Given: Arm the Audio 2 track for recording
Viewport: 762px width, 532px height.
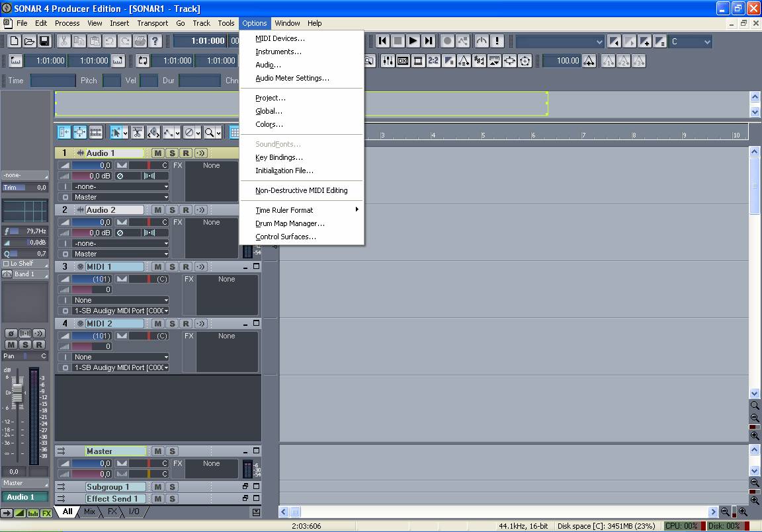Looking at the screenshot, I should (x=186, y=210).
